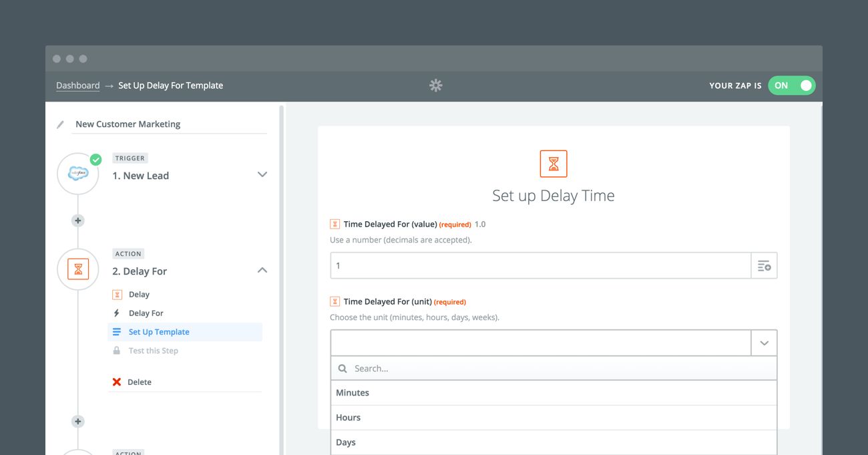This screenshot has height=455, width=868.
Task: Click the large hourglass icon above the heading
Action: [x=554, y=164]
